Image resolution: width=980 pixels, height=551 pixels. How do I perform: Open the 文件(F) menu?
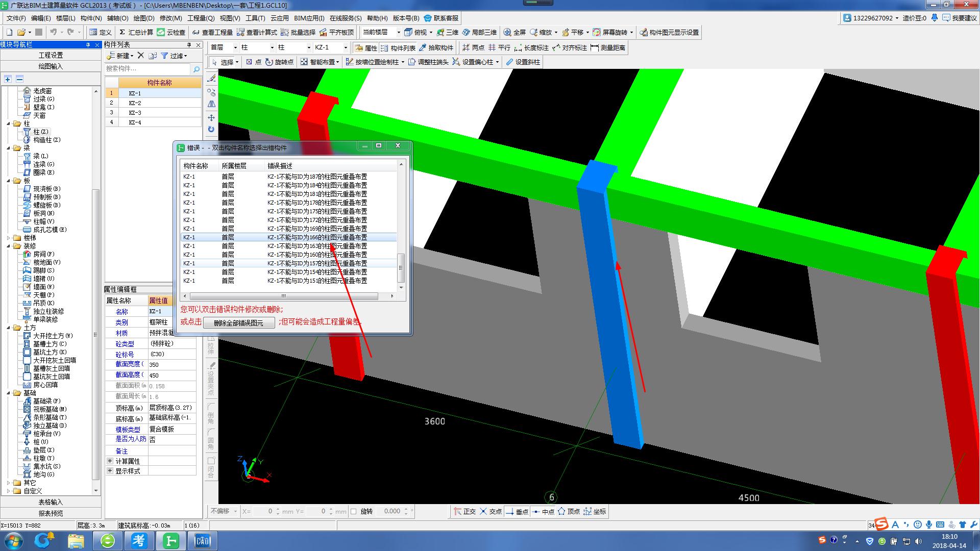(x=16, y=18)
